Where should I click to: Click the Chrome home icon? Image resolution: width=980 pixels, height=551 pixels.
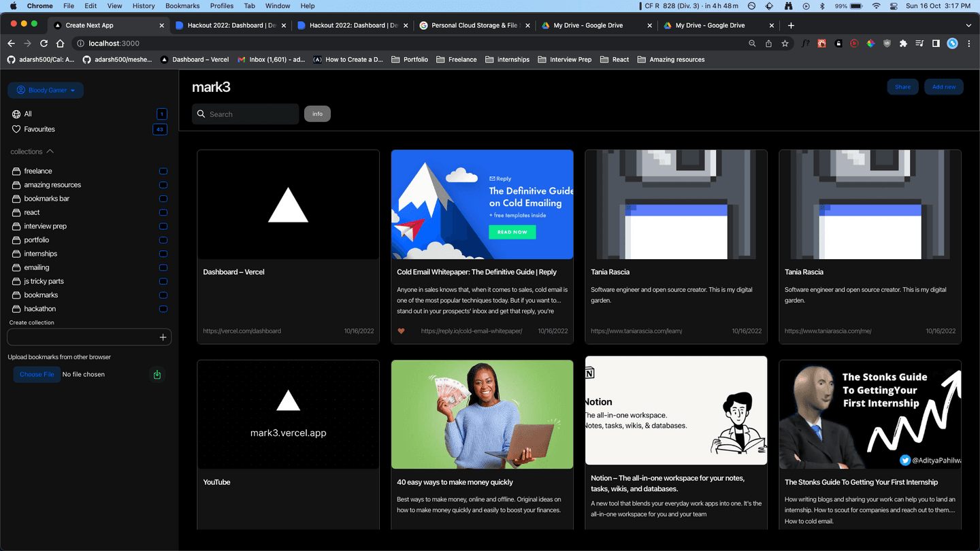(x=60, y=43)
